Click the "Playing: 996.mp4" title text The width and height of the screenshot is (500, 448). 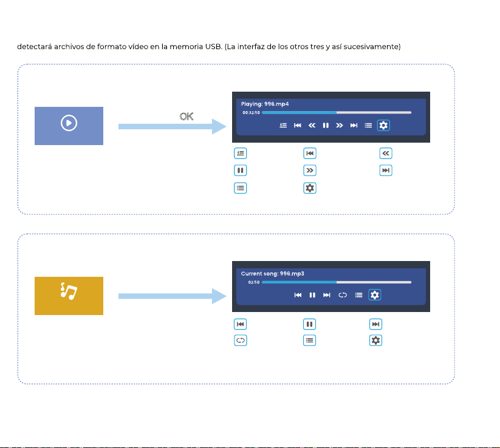click(265, 104)
